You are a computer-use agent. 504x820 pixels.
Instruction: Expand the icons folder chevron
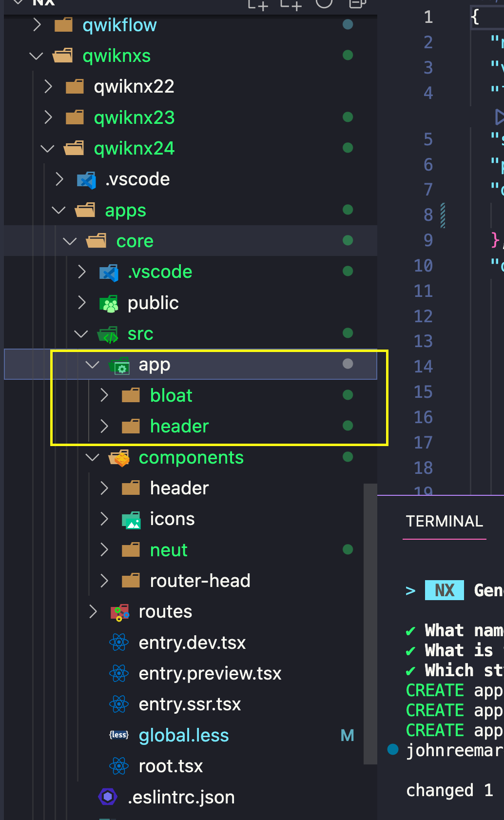104,519
